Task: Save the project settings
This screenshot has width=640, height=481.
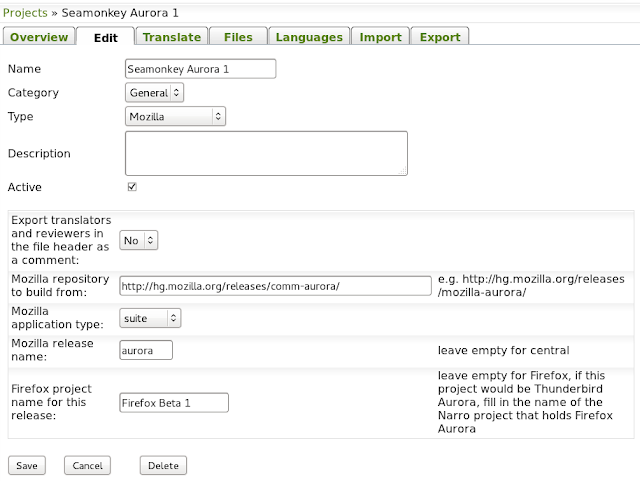Action: (27, 465)
